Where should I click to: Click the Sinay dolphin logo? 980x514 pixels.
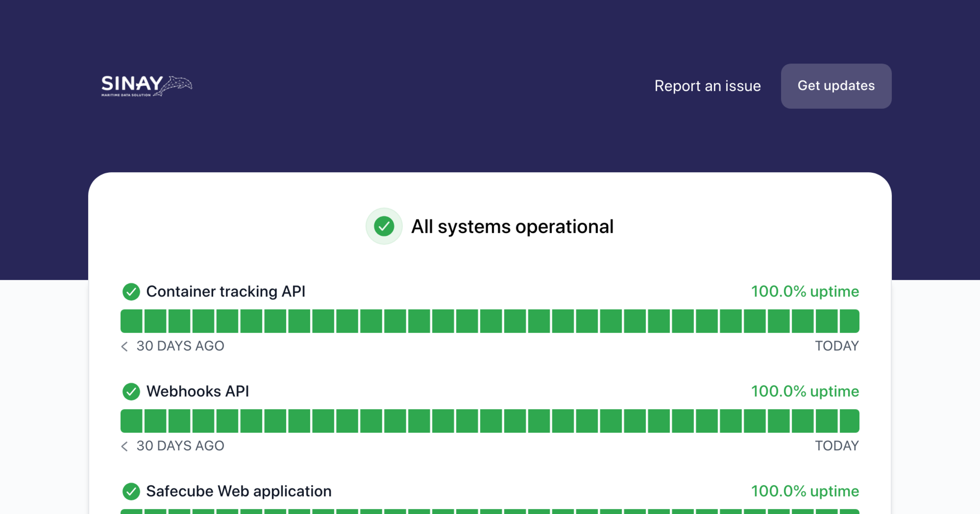(146, 86)
